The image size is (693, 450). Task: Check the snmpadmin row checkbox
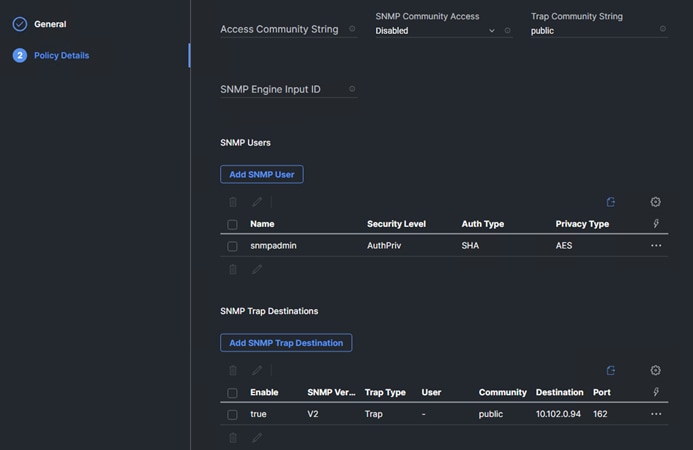pyautogui.click(x=232, y=246)
